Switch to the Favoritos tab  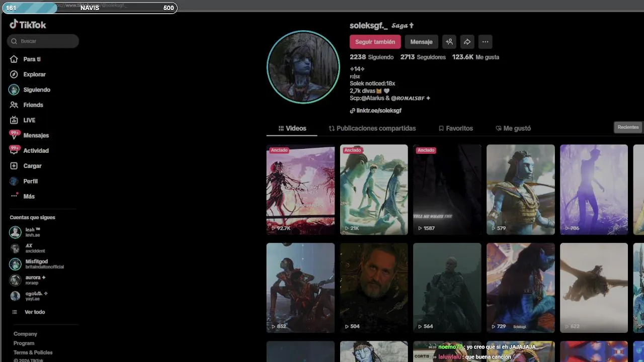tap(456, 128)
